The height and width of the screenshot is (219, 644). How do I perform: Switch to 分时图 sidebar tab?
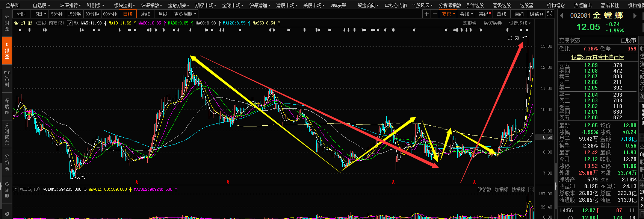pyautogui.click(x=7, y=23)
